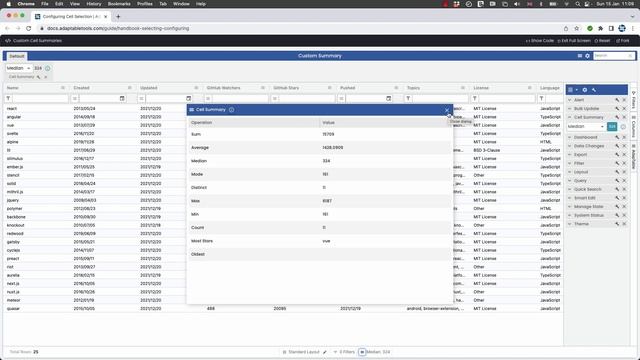The height and width of the screenshot is (360, 640).
Task: Reload the page with browser refresh
Action: (x=29, y=29)
